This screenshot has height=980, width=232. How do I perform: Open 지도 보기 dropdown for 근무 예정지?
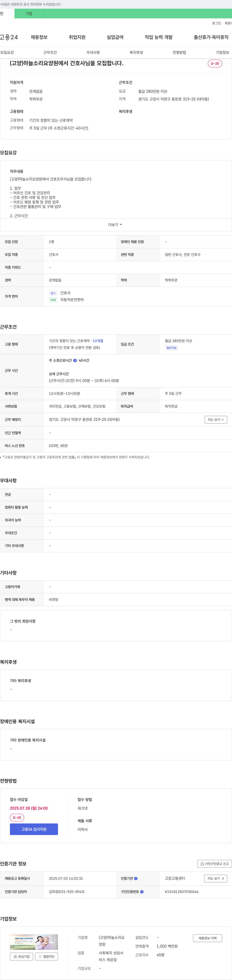pos(216,420)
